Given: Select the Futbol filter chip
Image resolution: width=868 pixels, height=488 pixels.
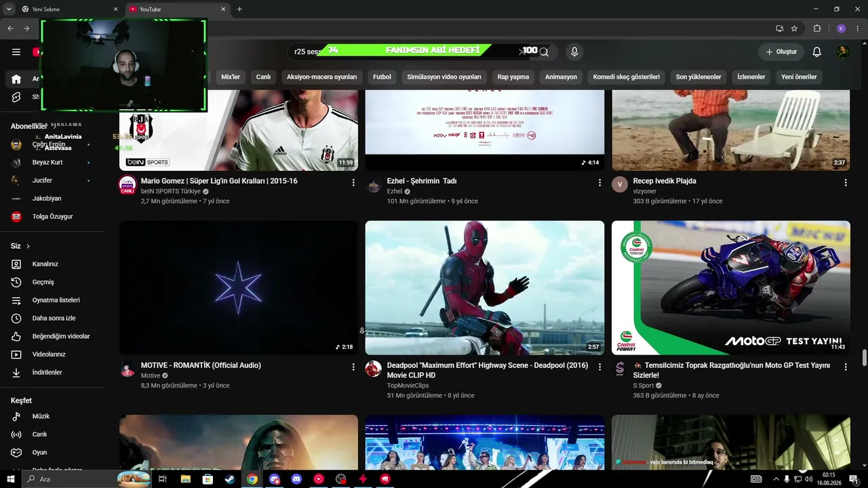Looking at the screenshot, I should click(x=382, y=77).
